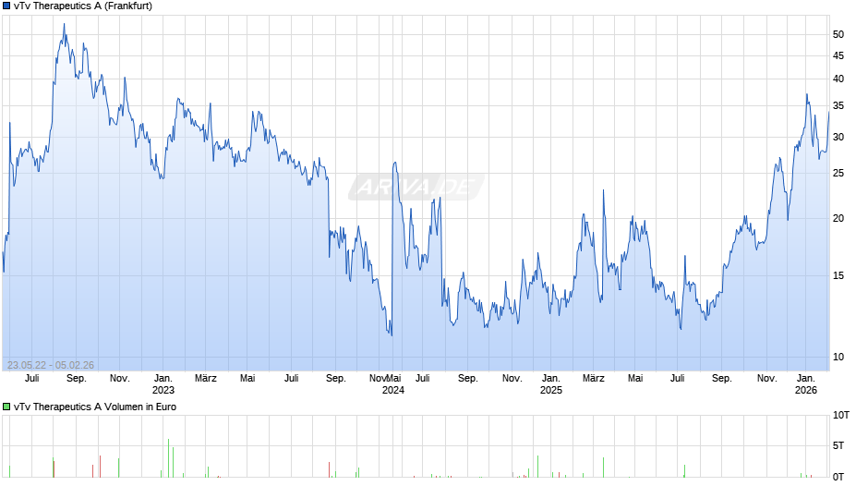The image size is (868, 486).
Task: Click the price axis label '15'
Action: 838,275
